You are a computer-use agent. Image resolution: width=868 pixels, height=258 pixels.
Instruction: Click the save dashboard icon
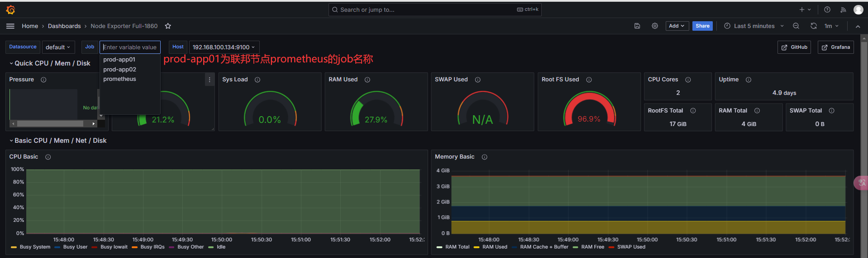(x=637, y=26)
